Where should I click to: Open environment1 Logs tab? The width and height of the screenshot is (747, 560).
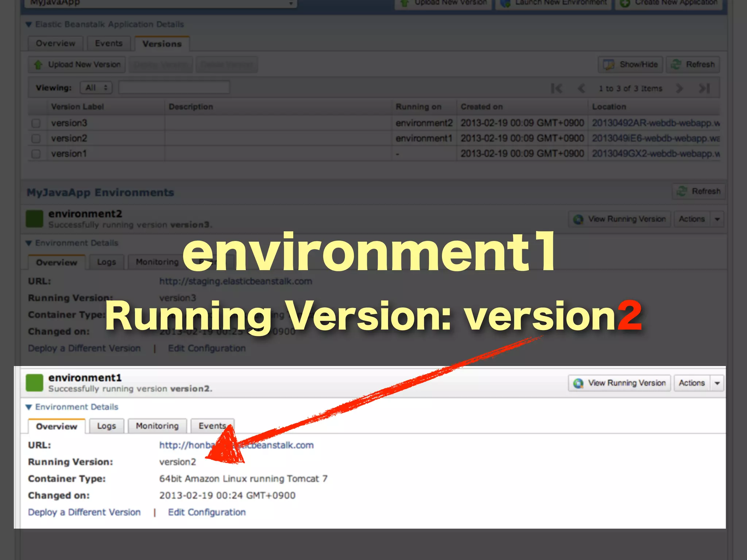coord(107,426)
